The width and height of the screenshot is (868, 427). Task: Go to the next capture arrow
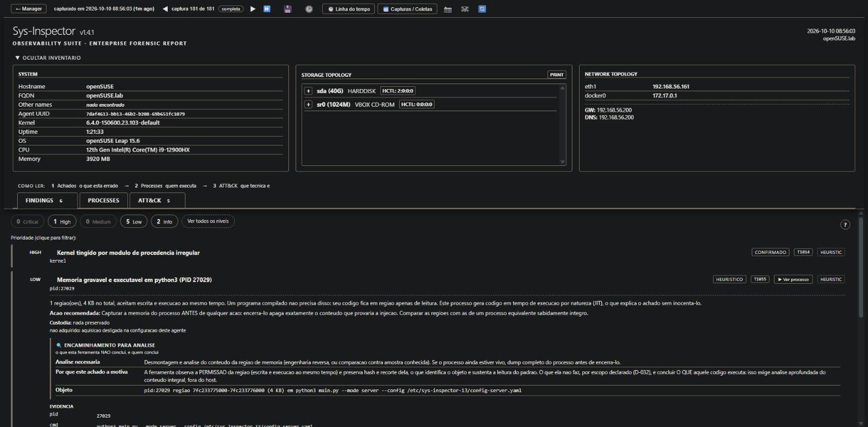coord(253,9)
